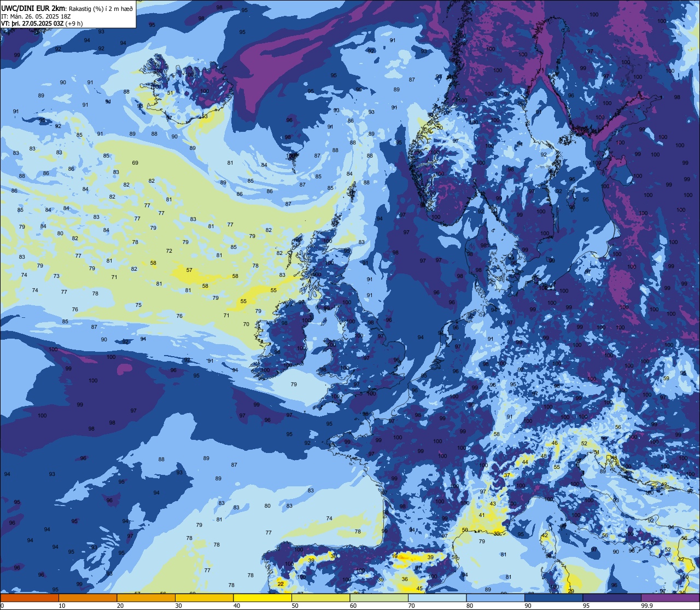Click the 50–60 pale yellow legend swatch

(320, 597)
